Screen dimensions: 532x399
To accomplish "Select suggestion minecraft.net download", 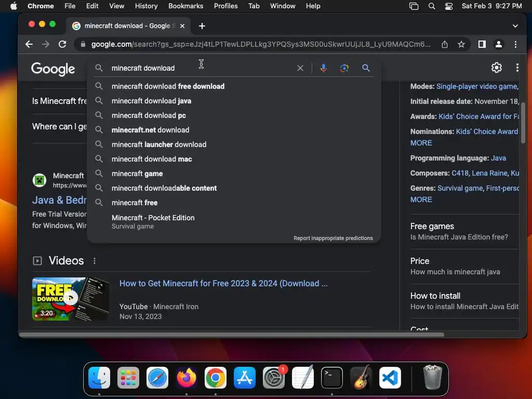I will tap(234, 130).
